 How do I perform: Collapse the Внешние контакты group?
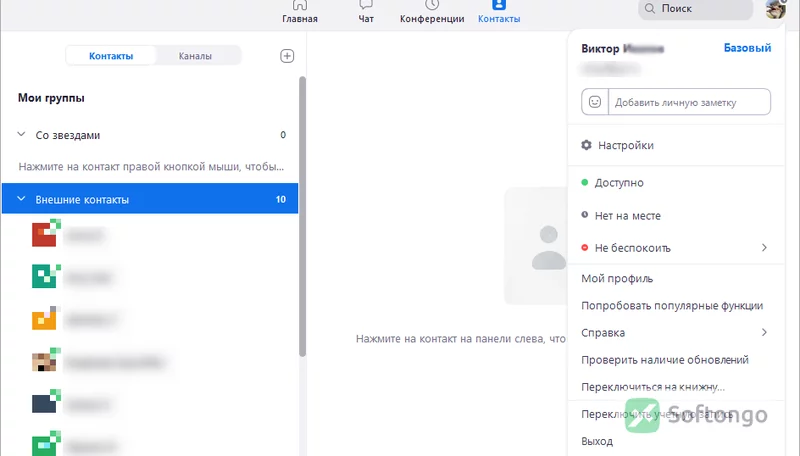coord(21,199)
